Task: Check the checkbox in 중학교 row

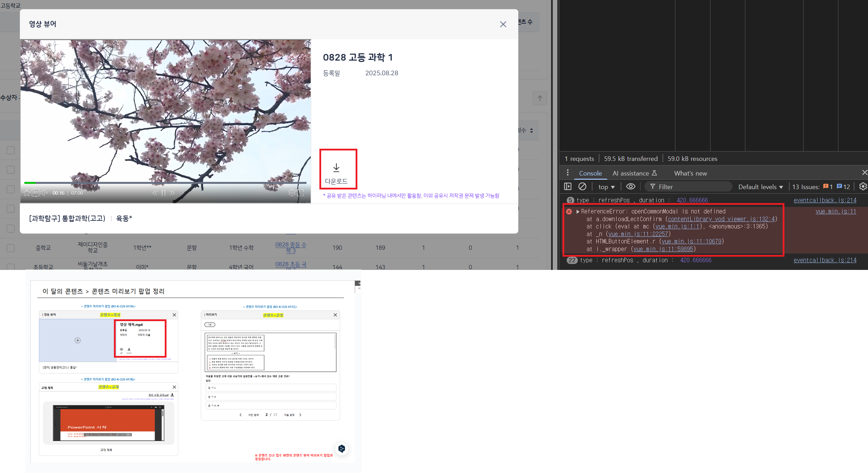Action: coord(11,248)
